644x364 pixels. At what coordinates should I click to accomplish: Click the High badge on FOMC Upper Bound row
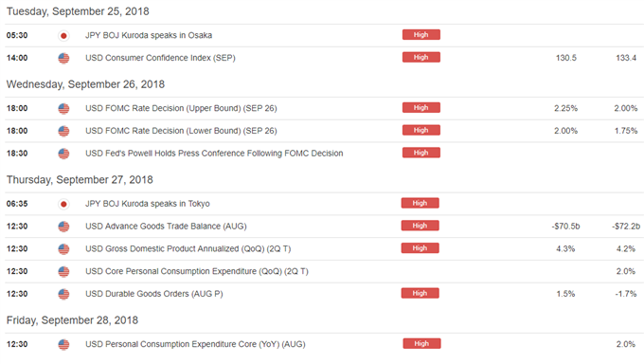point(421,108)
